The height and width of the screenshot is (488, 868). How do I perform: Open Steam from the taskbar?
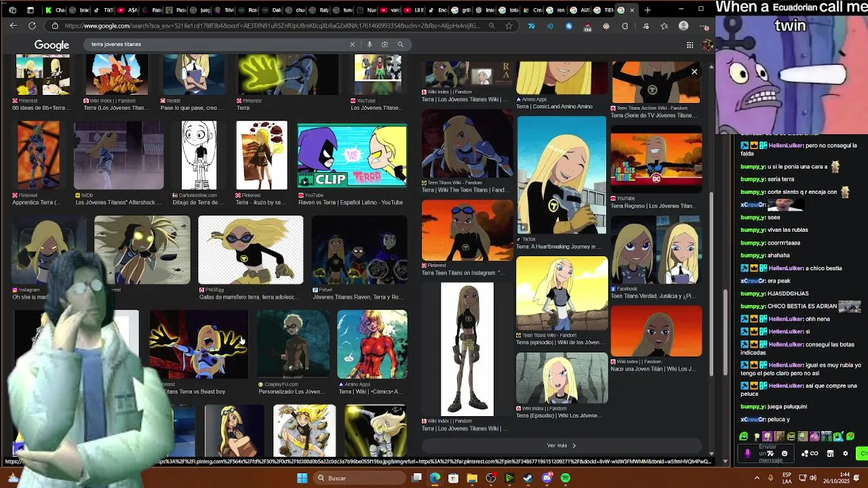[x=528, y=478]
